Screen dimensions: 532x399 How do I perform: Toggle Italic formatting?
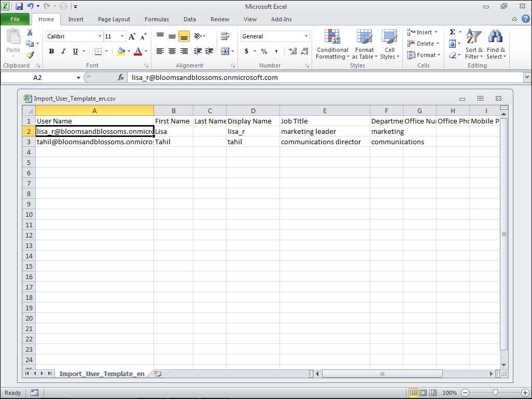coord(63,51)
